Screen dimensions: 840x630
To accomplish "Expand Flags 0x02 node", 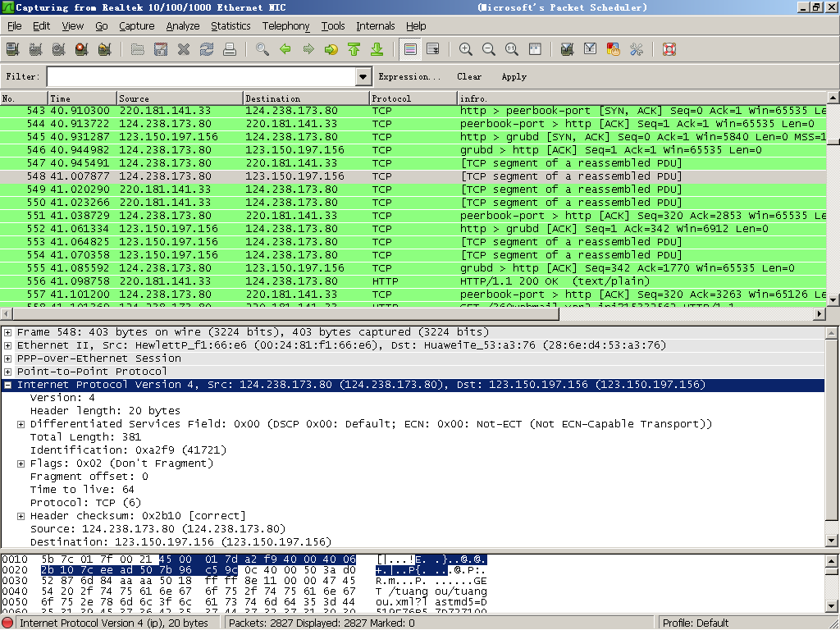I will [x=21, y=463].
